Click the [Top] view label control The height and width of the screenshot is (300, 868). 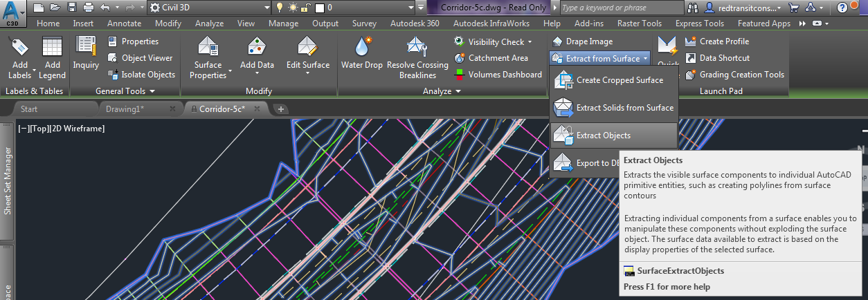coord(39,129)
